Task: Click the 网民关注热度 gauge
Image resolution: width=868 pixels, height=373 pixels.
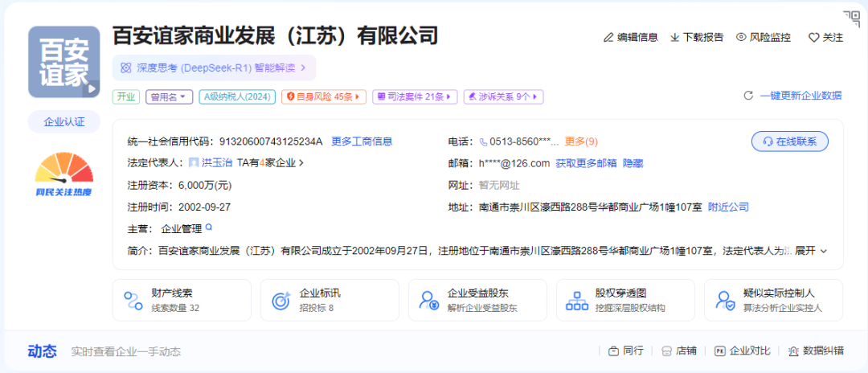Action: point(64,174)
